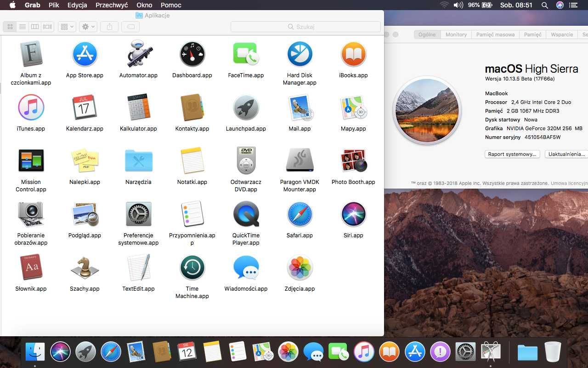This screenshot has height=368, width=588.
Task: Open Spotlight search in menu bar
Action: pos(545,5)
